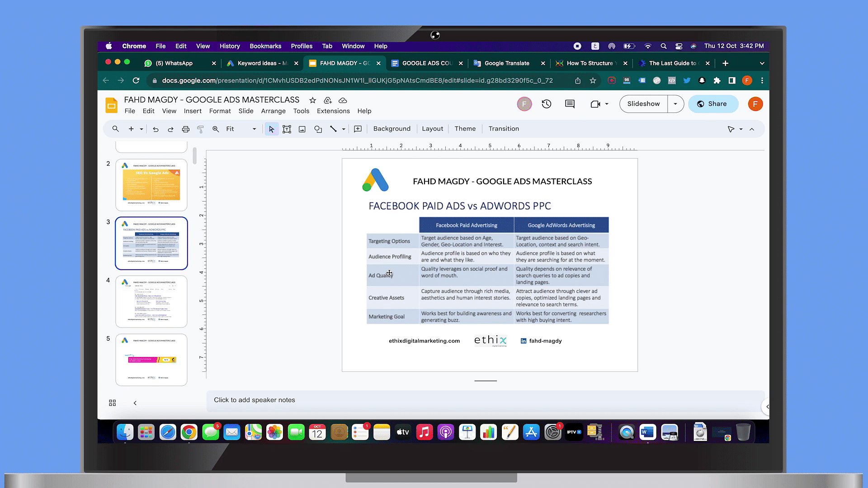This screenshot has width=868, height=488.
Task: Open new slide layout dropdown arrow
Action: (142, 129)
